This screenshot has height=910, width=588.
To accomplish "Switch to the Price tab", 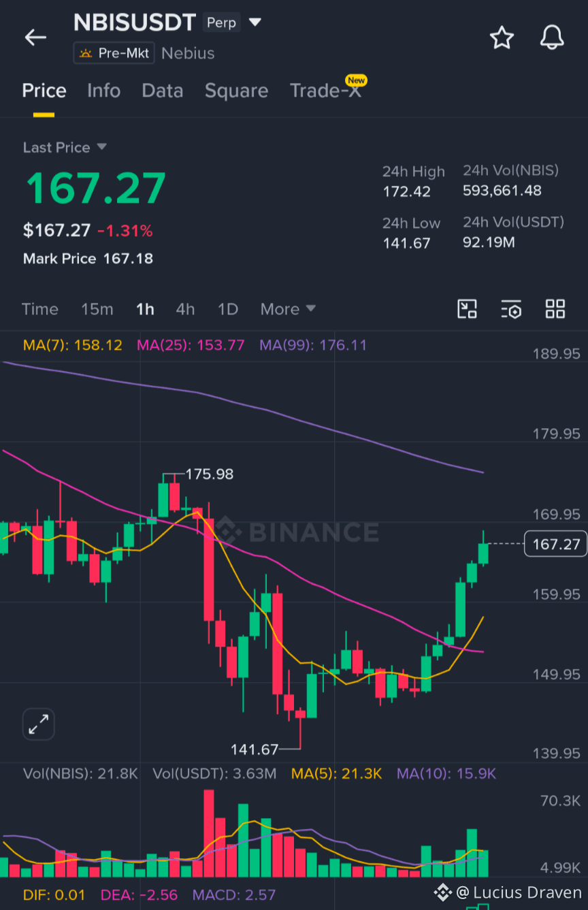I will 44,91.
